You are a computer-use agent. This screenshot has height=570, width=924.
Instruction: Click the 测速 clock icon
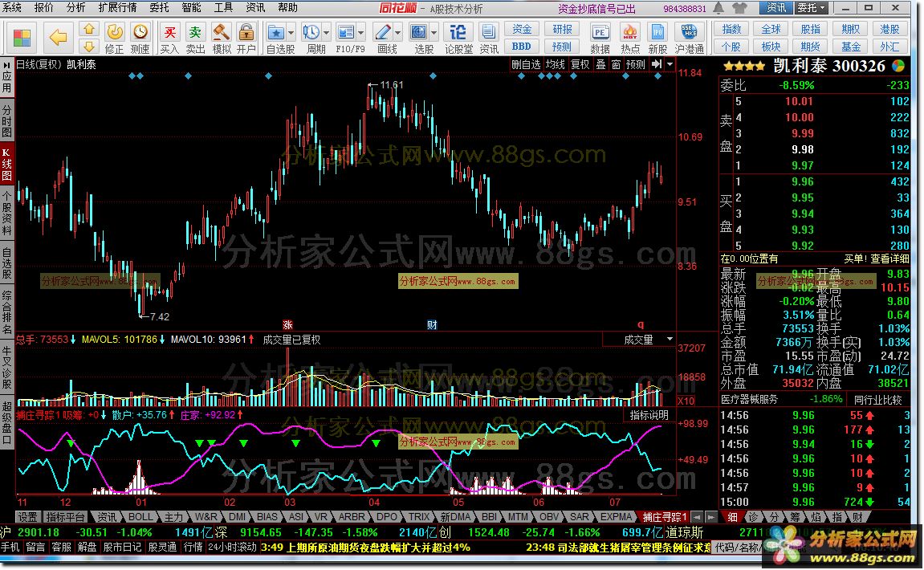point(140,32)
